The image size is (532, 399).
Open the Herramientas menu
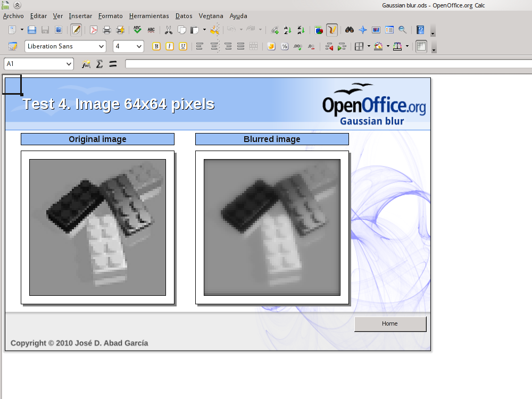pyautogui.click(x=149, y=16)
